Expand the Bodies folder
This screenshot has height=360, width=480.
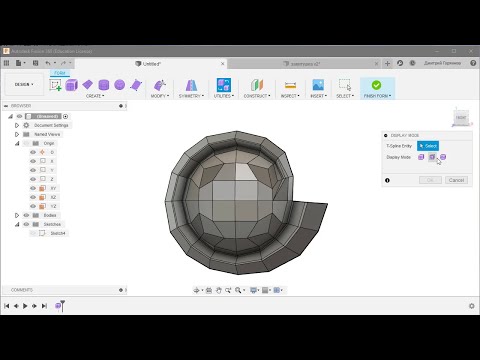[17, 215]
